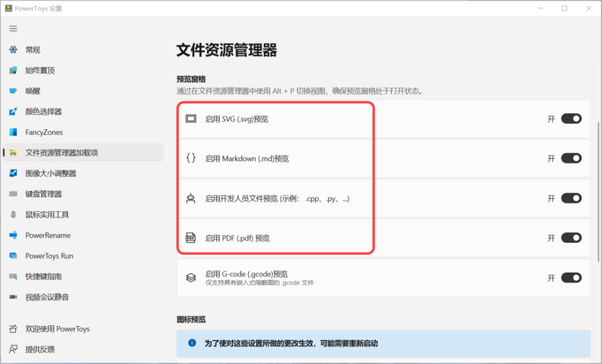The height and width of the screenshot is (364, 602).
Task: Click the restart-required notice text
Action: click(x=291, y=344)
